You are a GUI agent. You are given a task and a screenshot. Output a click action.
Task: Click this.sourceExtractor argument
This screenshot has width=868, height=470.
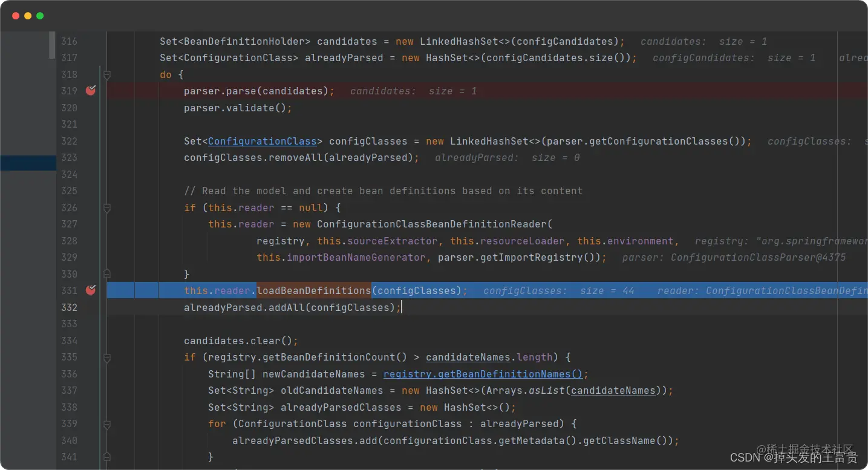point(377,241)
